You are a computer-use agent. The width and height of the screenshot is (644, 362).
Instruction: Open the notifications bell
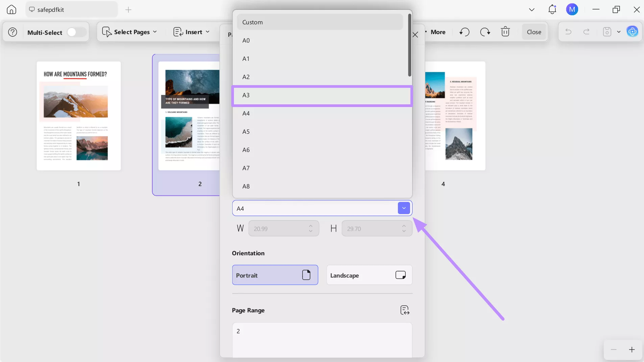pos(552,9)
